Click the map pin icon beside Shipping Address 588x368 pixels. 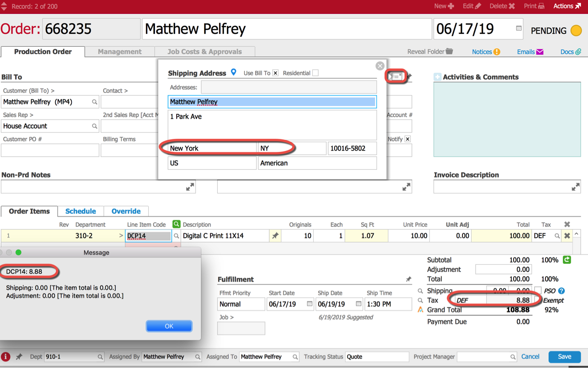[234, 72]
